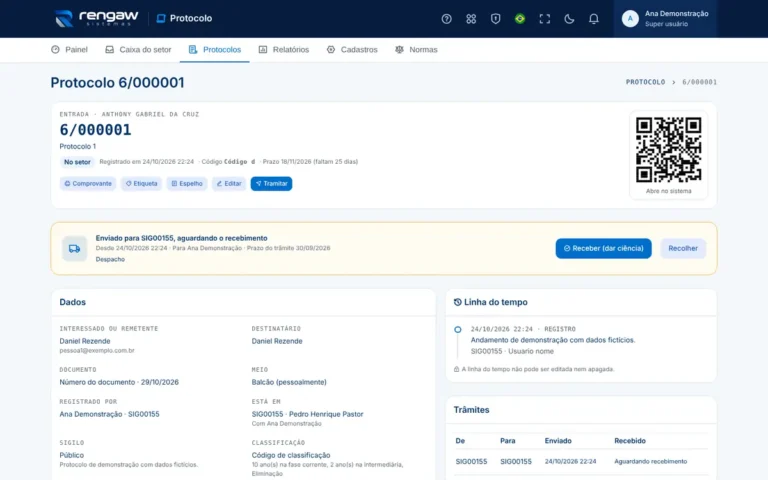Click the Recolher button
Viewport: 768px width, 480px height.
(x=683, y=248)
